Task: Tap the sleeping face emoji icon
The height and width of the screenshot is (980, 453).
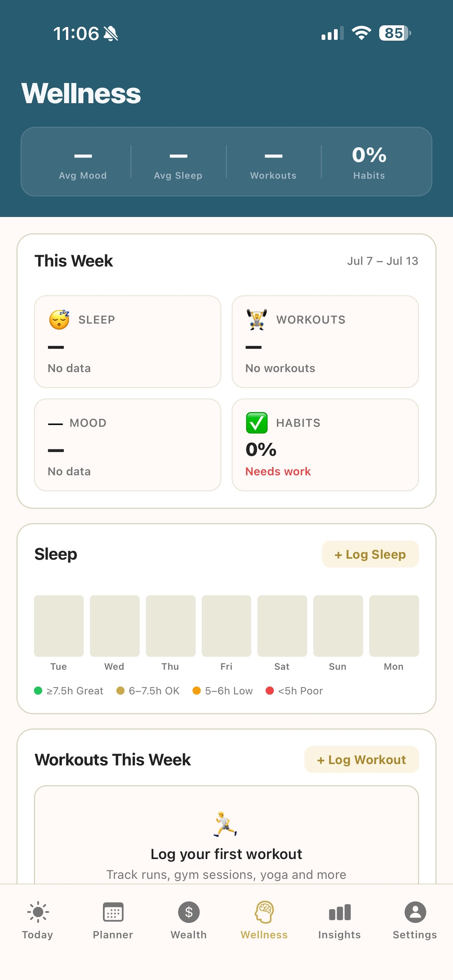Action: pos(59,319)
